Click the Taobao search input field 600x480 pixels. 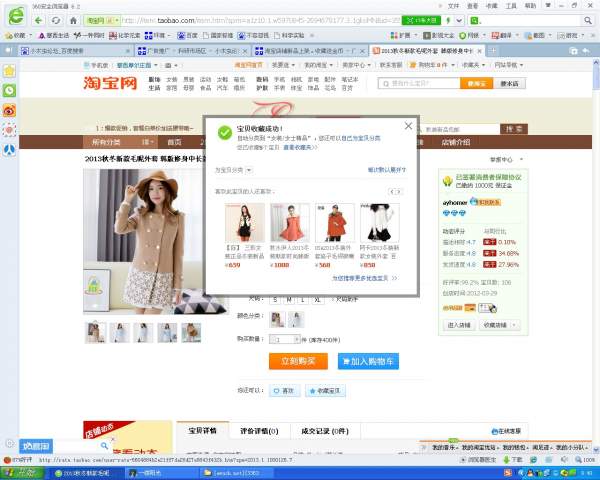point(419,83)
